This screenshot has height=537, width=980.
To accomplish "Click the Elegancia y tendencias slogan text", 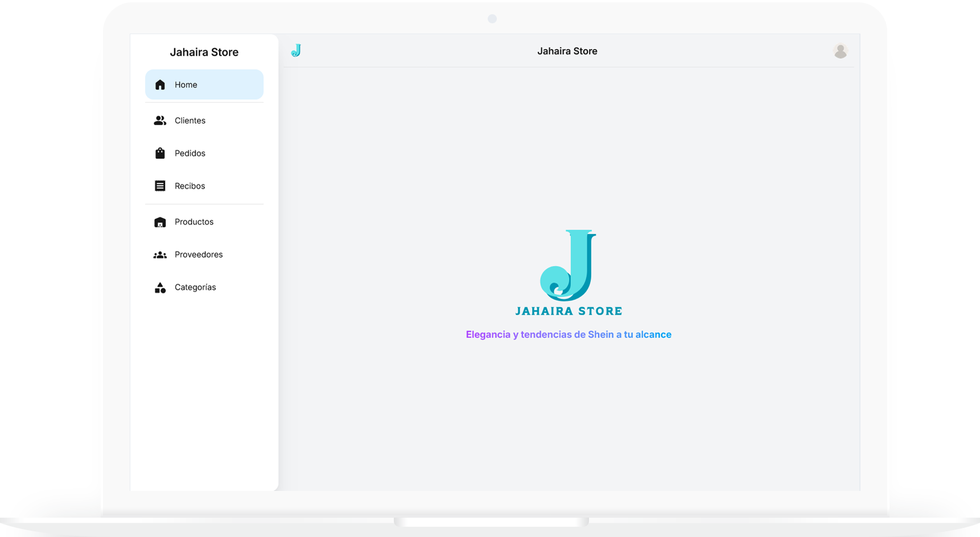I will pos(569,334).
